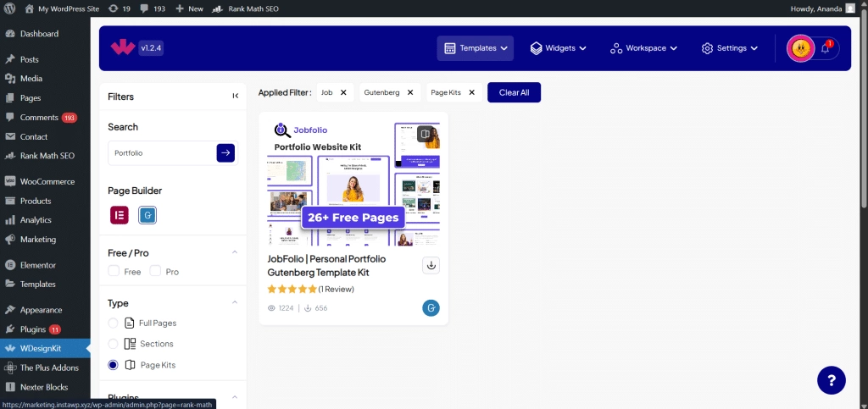View 19 pending updates icon
The image size is (868, 409).
[120, 8]
